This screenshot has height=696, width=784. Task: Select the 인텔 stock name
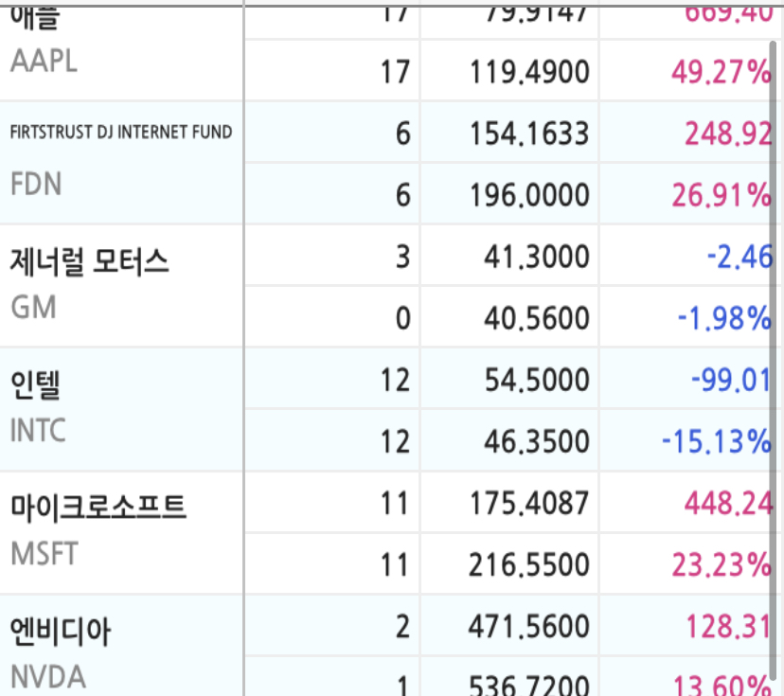click(x=36, y=384)
